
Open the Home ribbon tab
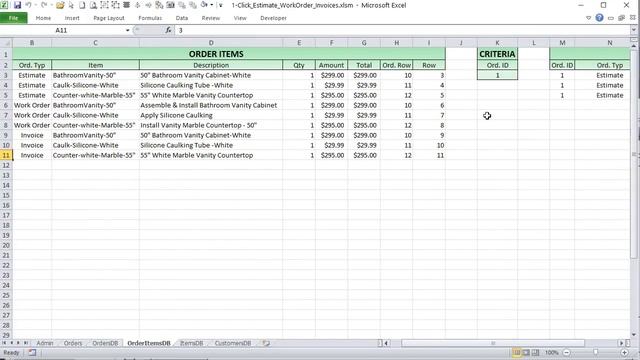[x=43, y=18]
